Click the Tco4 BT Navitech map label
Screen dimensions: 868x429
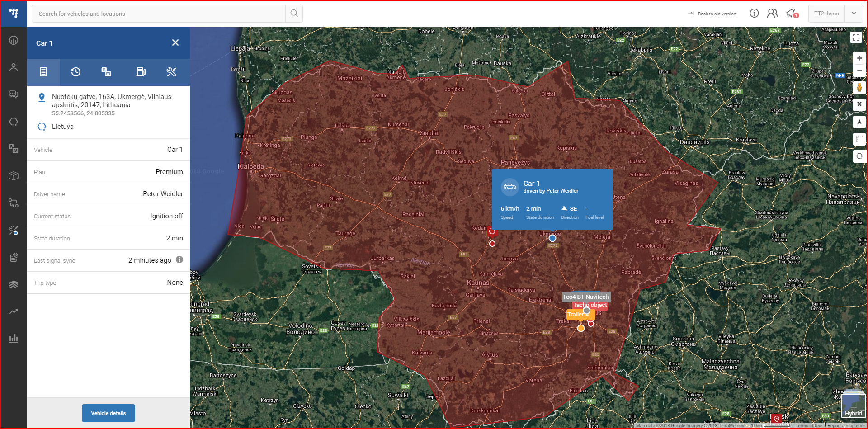coord(586,297)
